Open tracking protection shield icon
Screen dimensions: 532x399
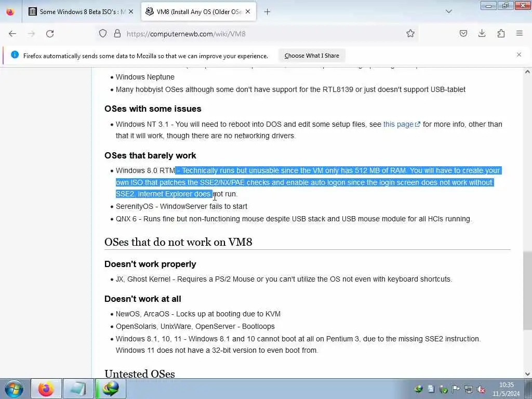103,34
